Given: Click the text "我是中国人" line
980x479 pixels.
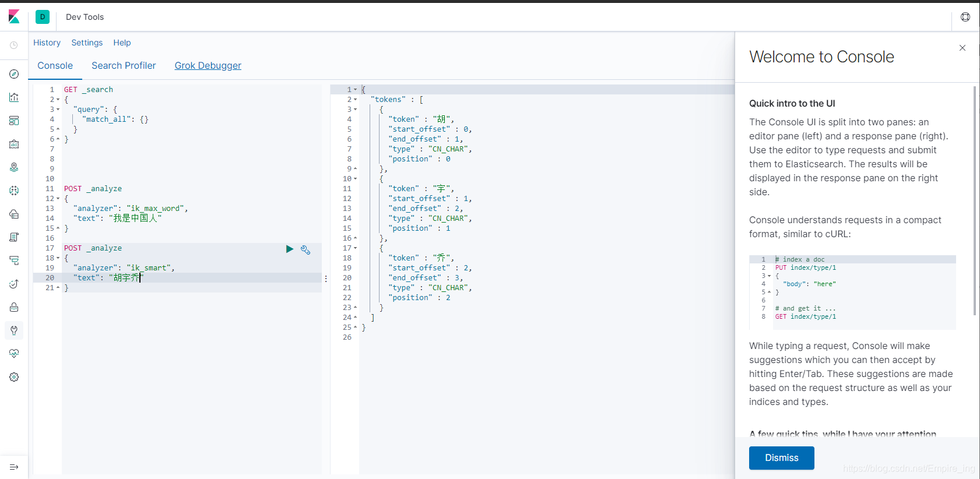Looking at the screenshot, I should pos(117,219).
